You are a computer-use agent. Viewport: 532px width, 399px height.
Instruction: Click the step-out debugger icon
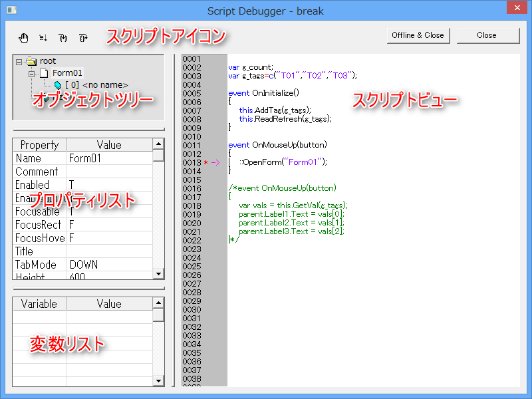coord(82,38)
